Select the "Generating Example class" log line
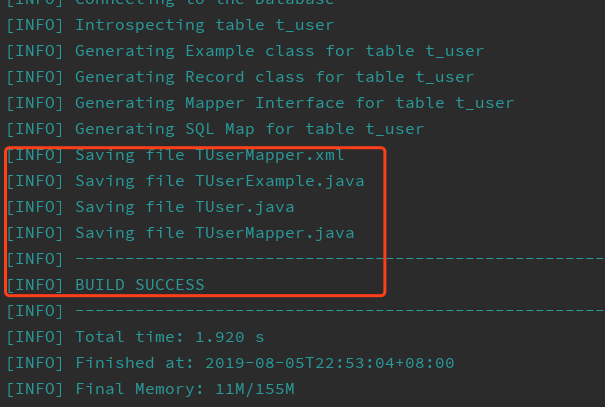605x407 pixels. (x=279, y=51)
